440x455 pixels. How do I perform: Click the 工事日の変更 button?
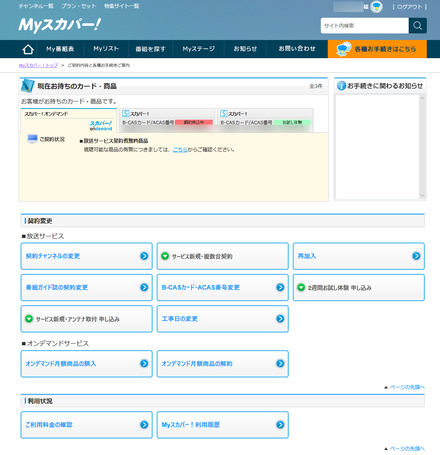point(223,319)
